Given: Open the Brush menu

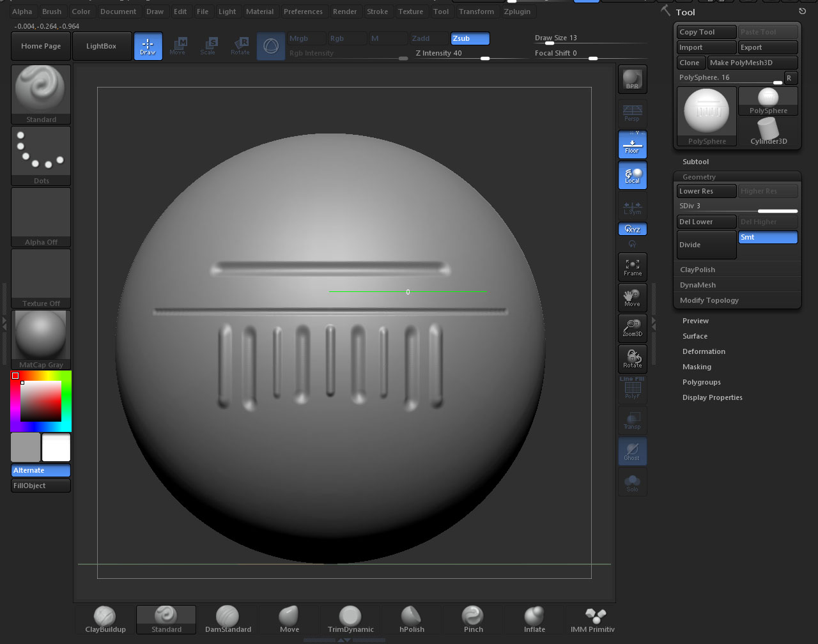Looking at the screenshot, I should click(52, 11).
